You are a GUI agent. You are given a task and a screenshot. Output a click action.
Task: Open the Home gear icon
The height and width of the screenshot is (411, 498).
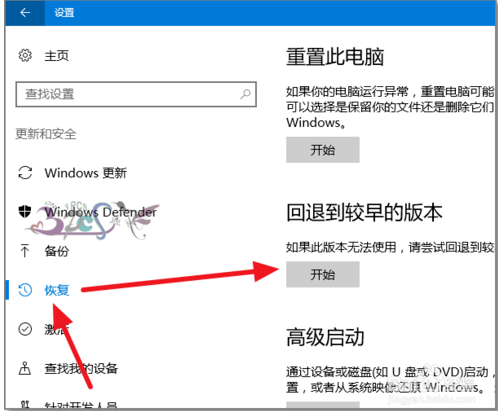coord(25,55)
